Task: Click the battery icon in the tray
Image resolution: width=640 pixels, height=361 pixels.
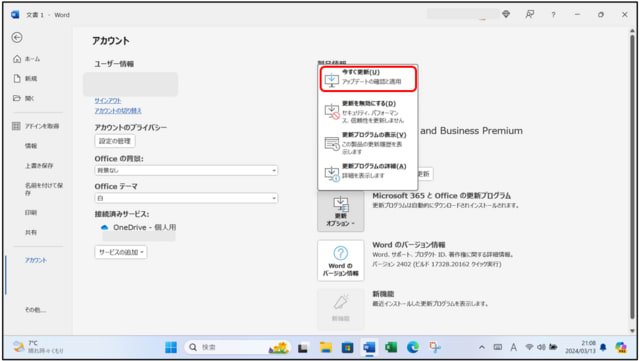Action: pyautogui.click(x=553, y=347)
